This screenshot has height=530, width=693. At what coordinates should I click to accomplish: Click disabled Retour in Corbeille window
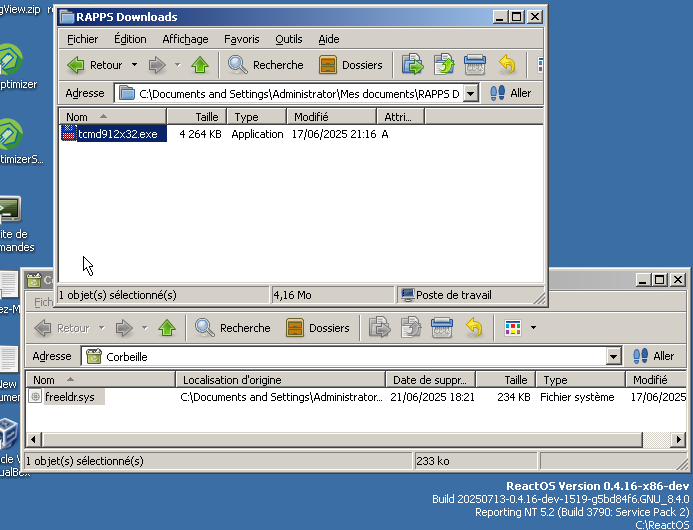click(62, 328)
